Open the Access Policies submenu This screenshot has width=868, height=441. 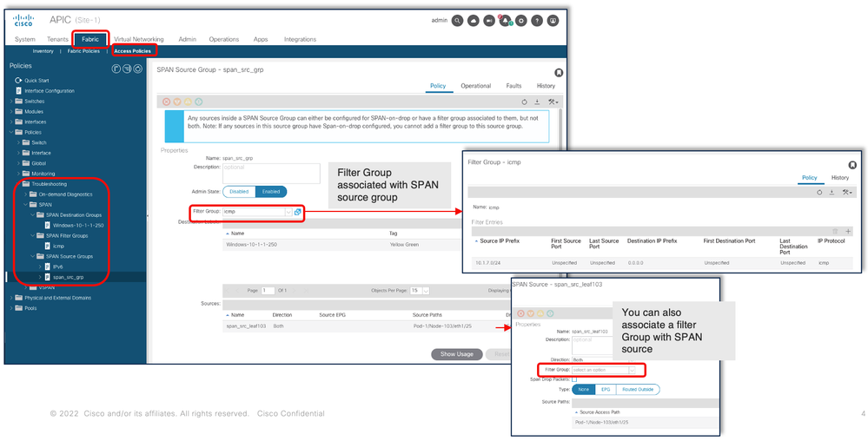(x=132, y=51)
